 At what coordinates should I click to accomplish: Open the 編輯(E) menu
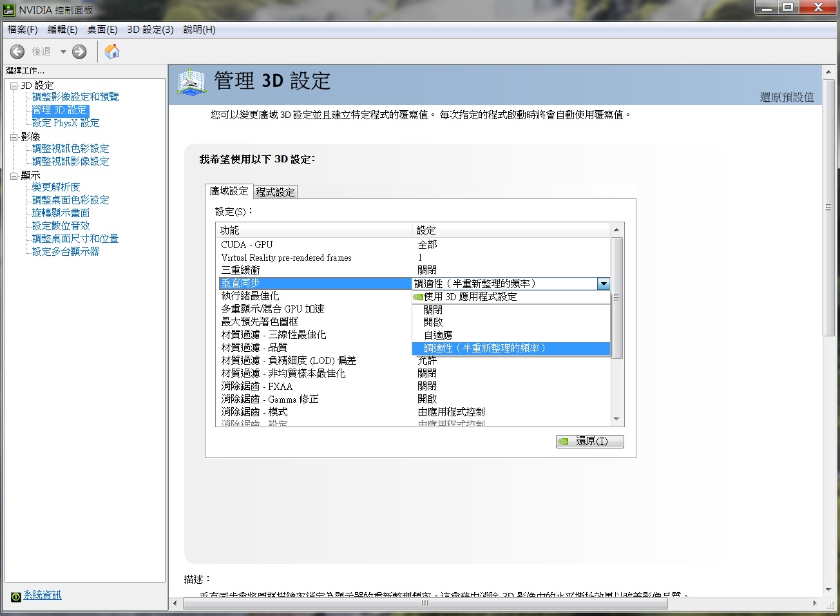(x=62, y=30)
